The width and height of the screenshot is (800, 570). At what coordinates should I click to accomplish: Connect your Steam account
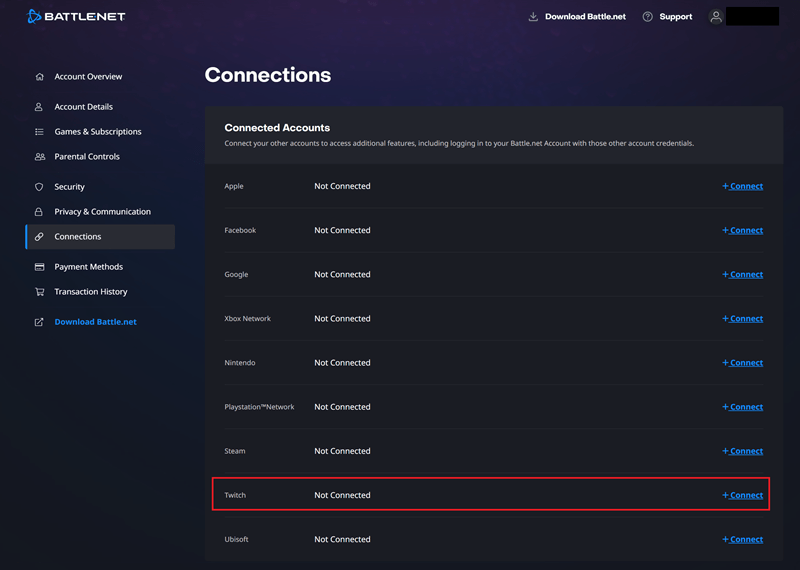point(743,451)
